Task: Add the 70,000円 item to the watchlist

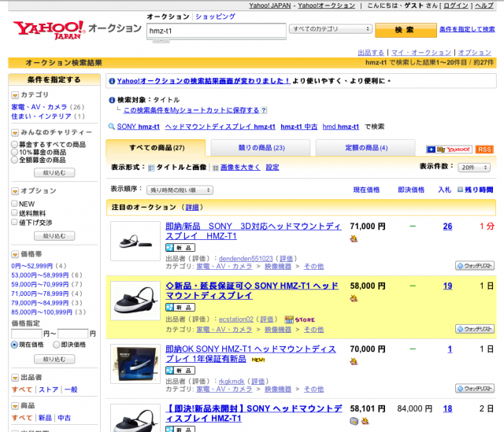Action: [475, 388]
